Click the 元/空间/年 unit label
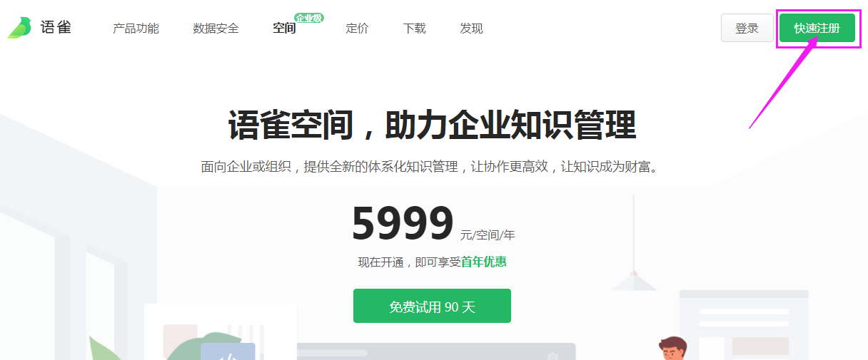Image resolution: width=868 pixels, height=360 pixels. coord(488,235)
